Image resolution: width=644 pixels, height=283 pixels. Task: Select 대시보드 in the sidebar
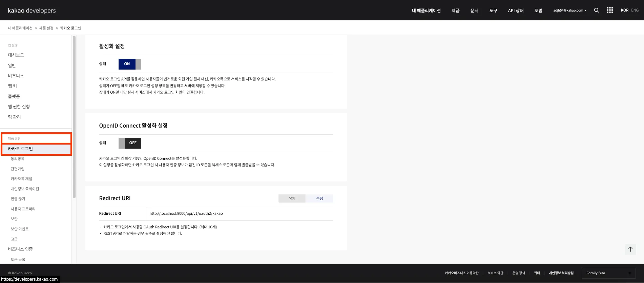(16, 55)
